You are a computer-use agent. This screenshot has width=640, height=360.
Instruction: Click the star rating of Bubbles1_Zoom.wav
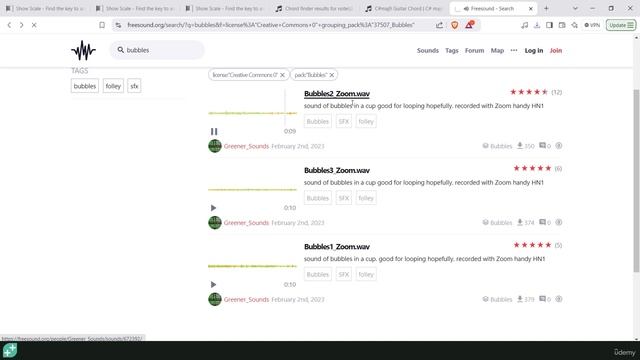tap(532, 245)
